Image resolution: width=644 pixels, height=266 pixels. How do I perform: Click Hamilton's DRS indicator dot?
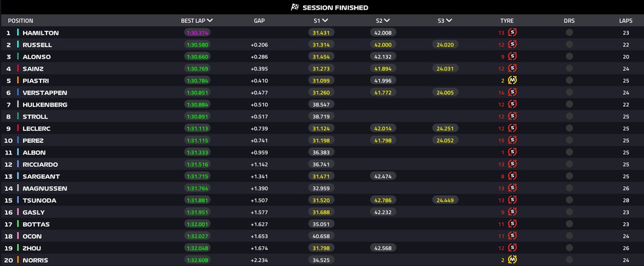(x=569, y=33)
